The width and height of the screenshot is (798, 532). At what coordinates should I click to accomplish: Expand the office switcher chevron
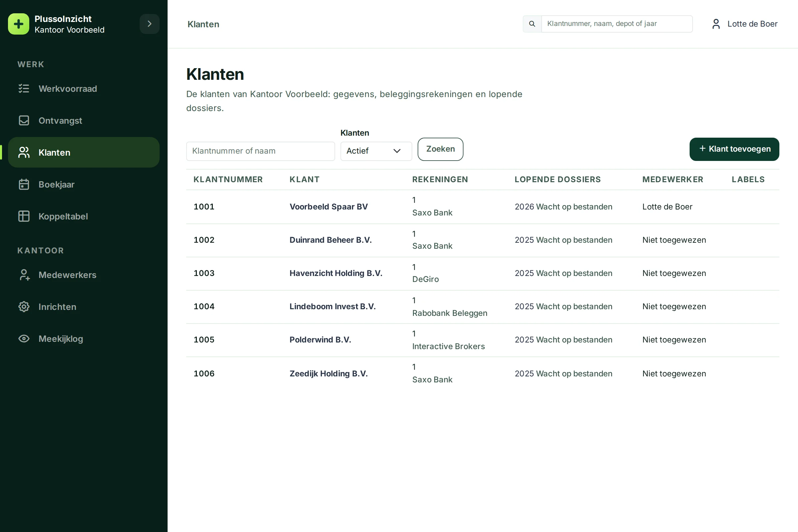[149, 24]
